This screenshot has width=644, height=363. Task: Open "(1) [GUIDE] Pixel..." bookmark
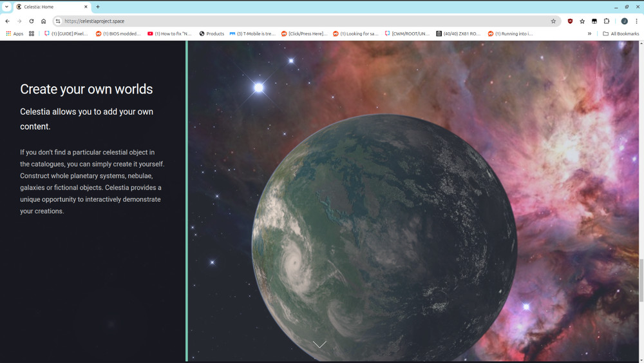66,34
